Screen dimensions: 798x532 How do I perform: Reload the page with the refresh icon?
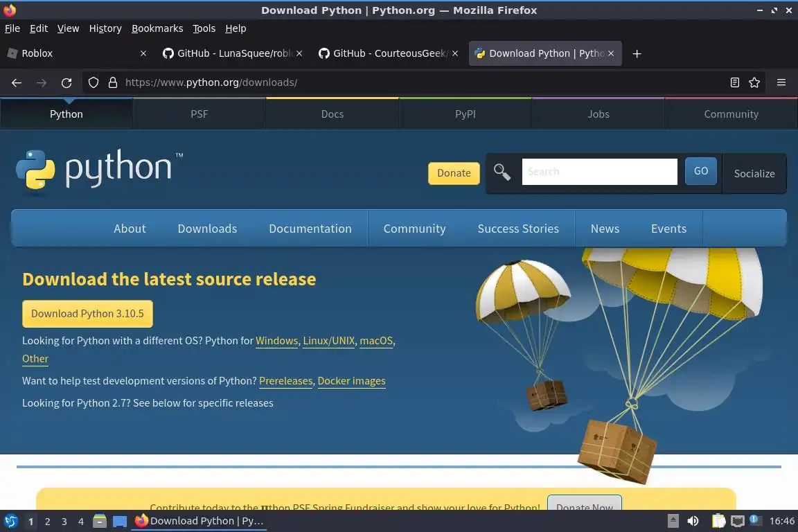[x=66, y=82]
